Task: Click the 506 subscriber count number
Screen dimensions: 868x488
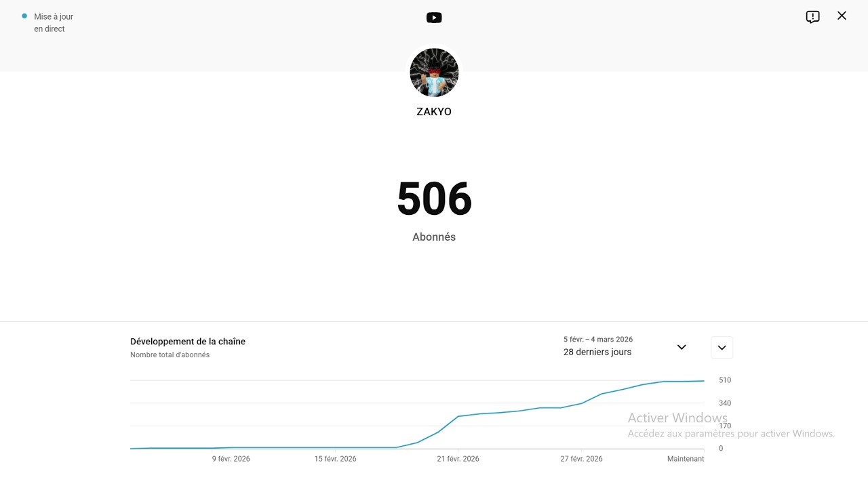Action: [x=434, y=199]
